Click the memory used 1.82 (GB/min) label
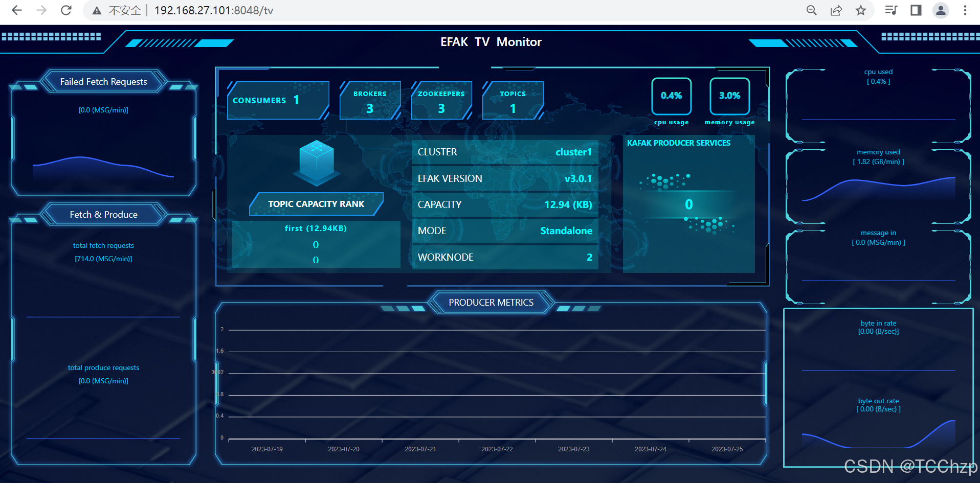Screen dimensions: 980x483 pos(878,157)
